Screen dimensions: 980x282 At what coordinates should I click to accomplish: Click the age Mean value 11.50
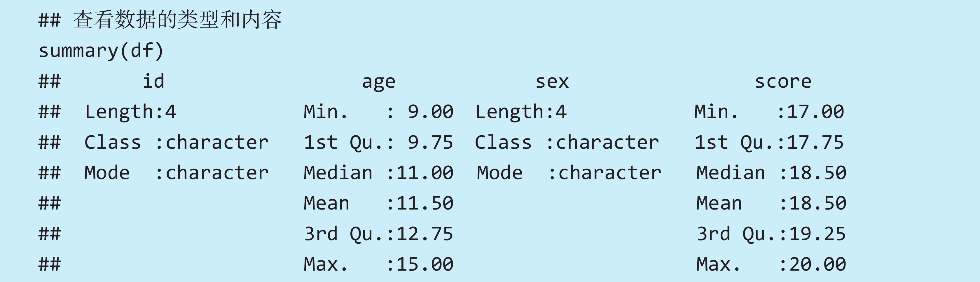(425, 203)
